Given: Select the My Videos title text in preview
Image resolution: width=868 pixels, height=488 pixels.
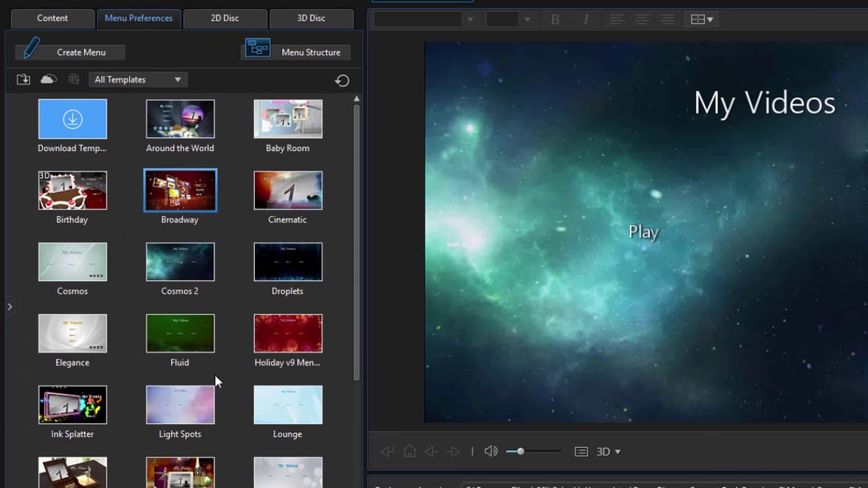Looking at the screenshot, I should pos(764,103).
